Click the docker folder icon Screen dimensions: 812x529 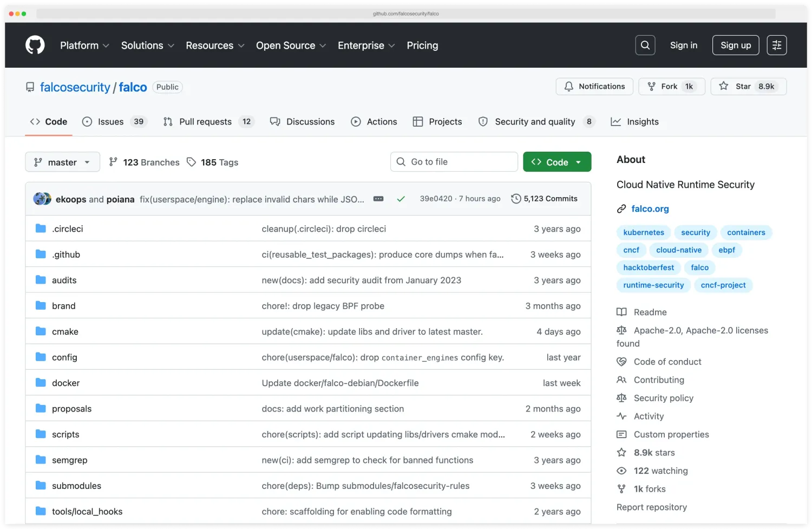[x=41, y=383]
